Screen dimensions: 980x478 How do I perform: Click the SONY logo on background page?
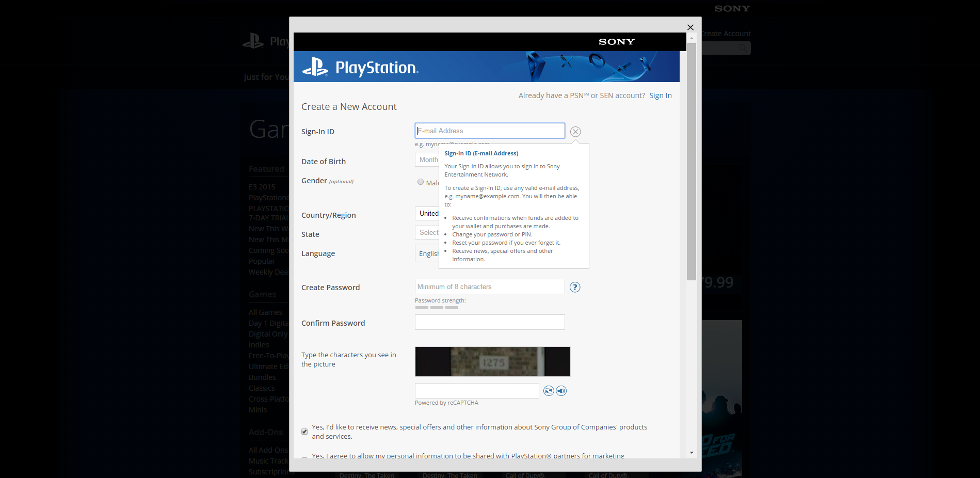click(732, 9)
